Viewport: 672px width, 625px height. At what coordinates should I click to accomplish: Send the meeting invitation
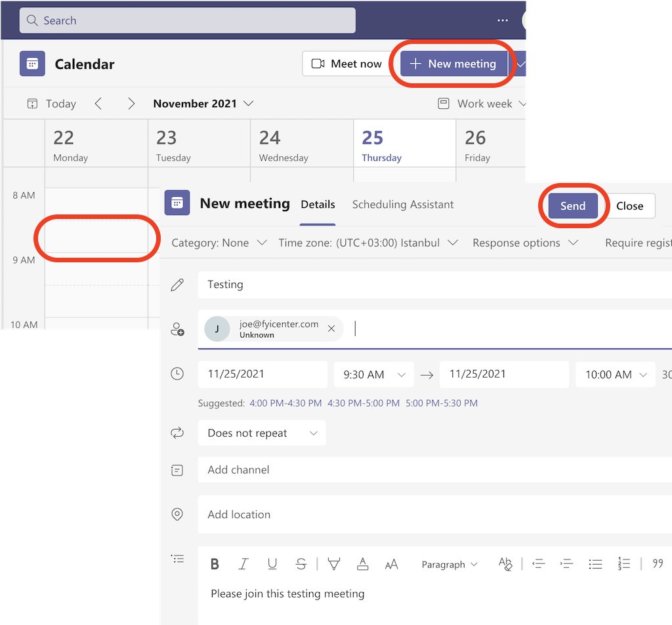pyautogui.click(x=572, y=205)
